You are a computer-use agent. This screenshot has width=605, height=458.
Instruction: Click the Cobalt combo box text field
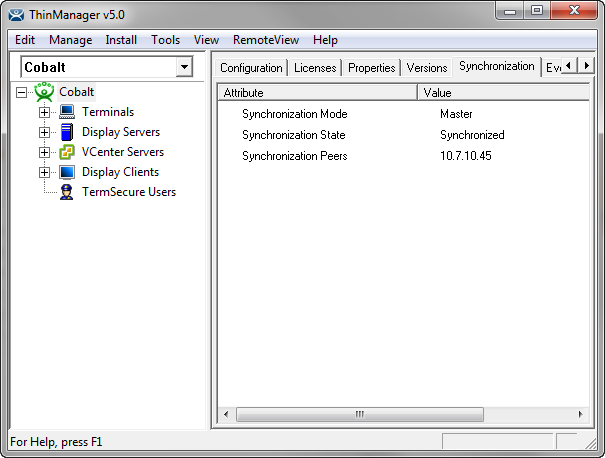[x=99, y=67]
